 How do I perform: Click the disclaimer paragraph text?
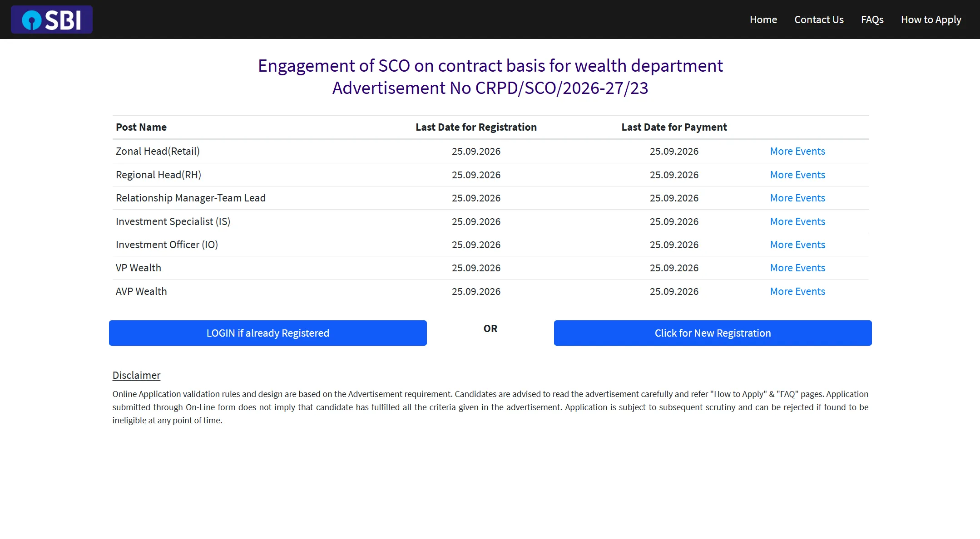(x=490, y=407)
